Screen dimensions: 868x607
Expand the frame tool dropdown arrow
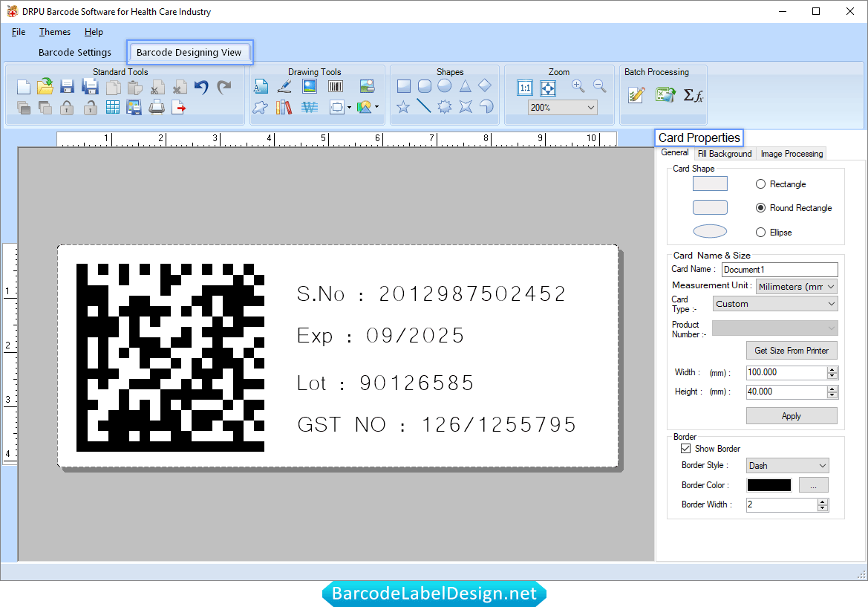(x=349, y=108)
